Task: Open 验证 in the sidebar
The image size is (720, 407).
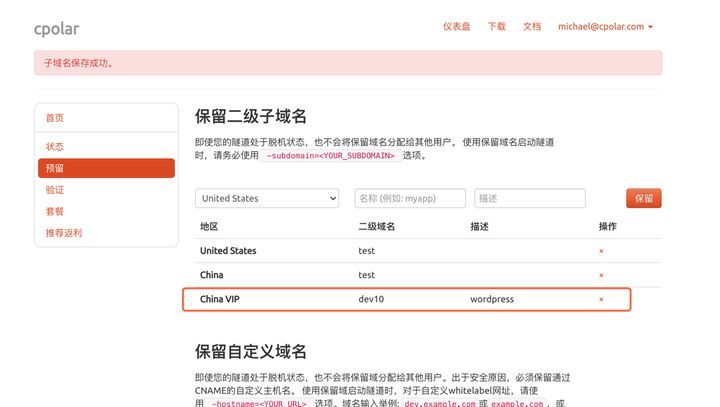Action: click(55, 190)
